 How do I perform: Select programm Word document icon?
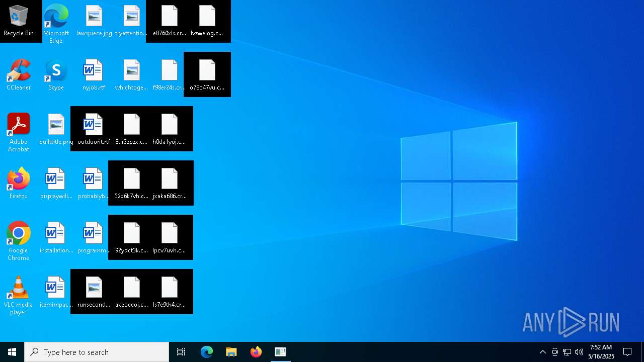coord(94,238)
